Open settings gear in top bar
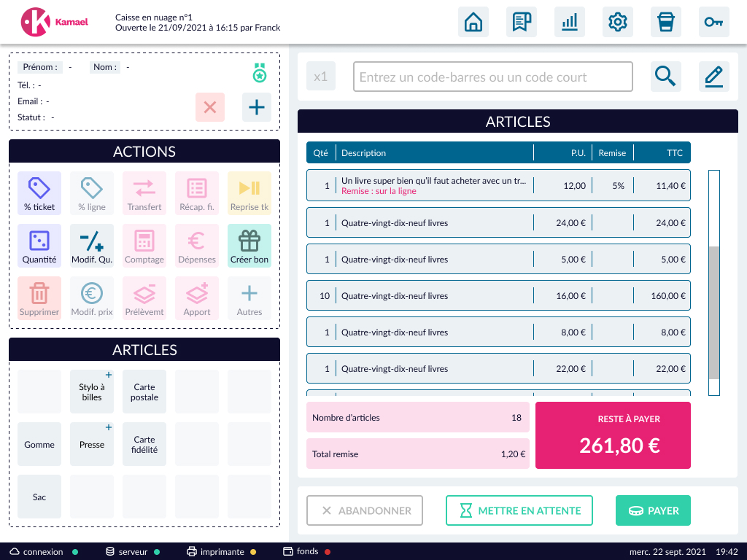This screenshot has height=560, width=747. 618,22
